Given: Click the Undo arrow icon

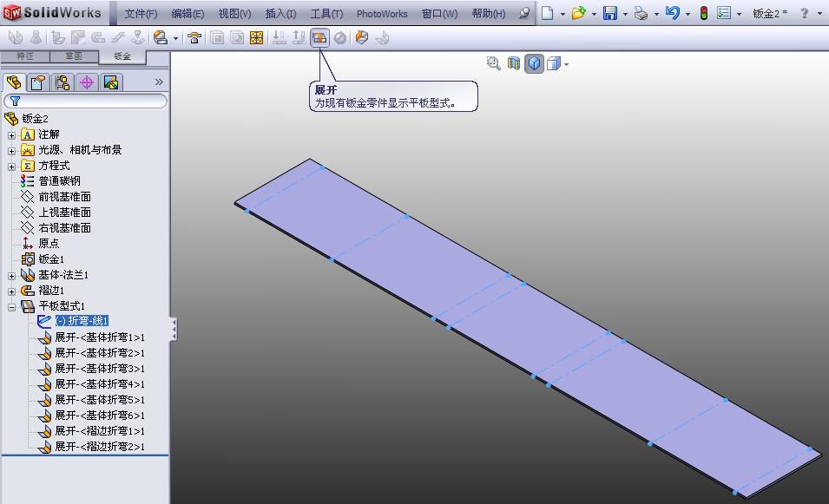Looking at the screenshot, I should (x=673, y=13).
